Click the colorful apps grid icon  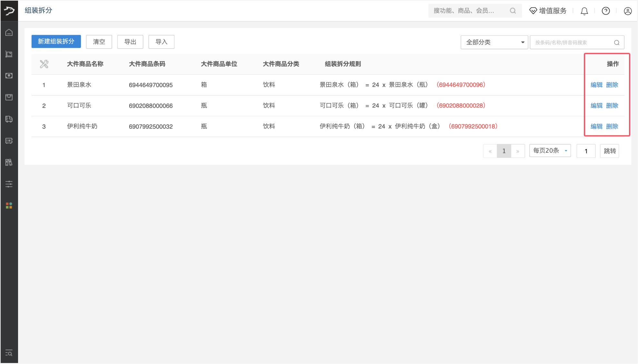[9, 206]
